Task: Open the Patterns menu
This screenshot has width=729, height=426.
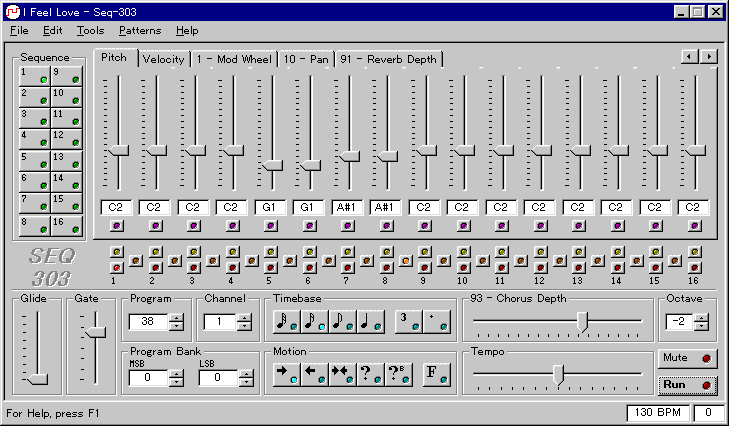Action: coord(140,31)
